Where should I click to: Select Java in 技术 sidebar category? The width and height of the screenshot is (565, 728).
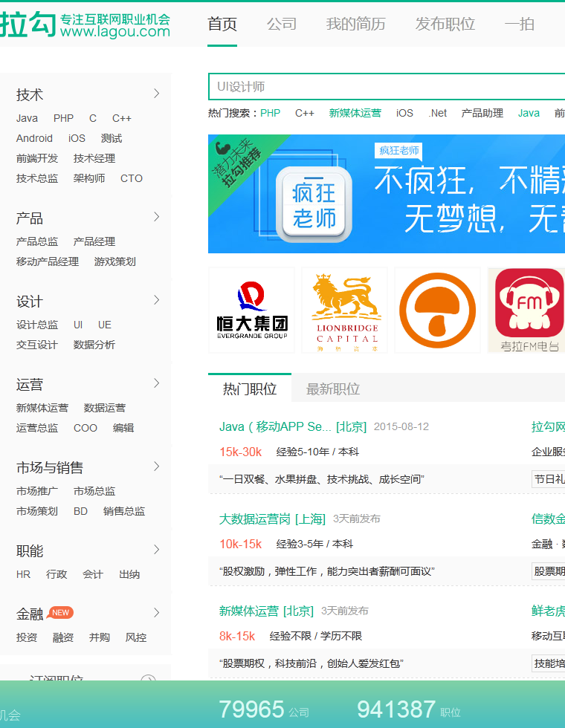point(27,118)
